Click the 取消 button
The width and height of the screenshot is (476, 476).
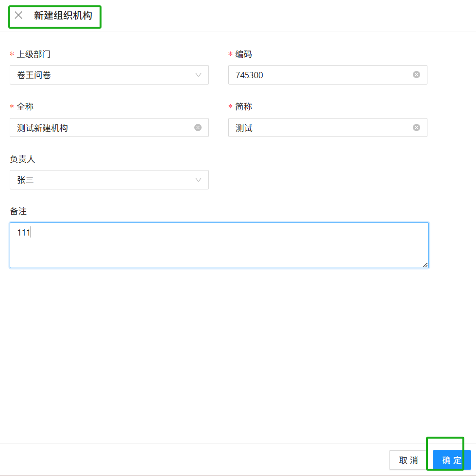(x=408, y=460)
